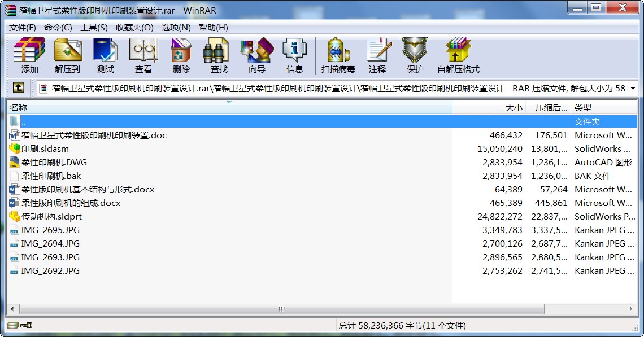
Task: Sort files by 大小 column header
Action: [x=489, y=108]
